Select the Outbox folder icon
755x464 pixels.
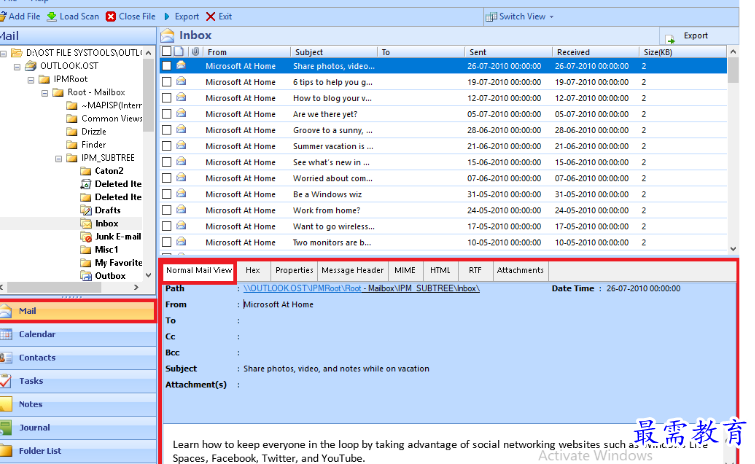click(x=86, y=276)
